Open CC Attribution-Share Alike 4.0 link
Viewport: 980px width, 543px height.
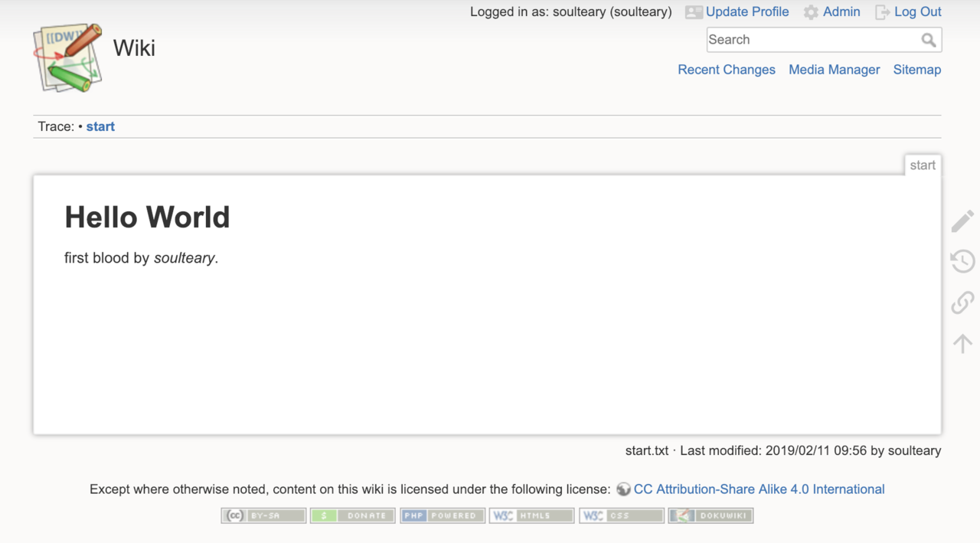[759, 489]
